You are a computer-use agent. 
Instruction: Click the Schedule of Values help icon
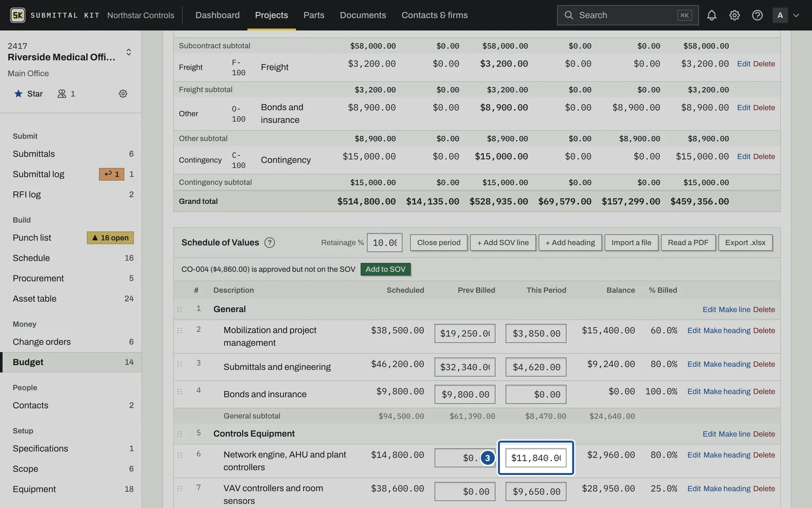[270, 242]
